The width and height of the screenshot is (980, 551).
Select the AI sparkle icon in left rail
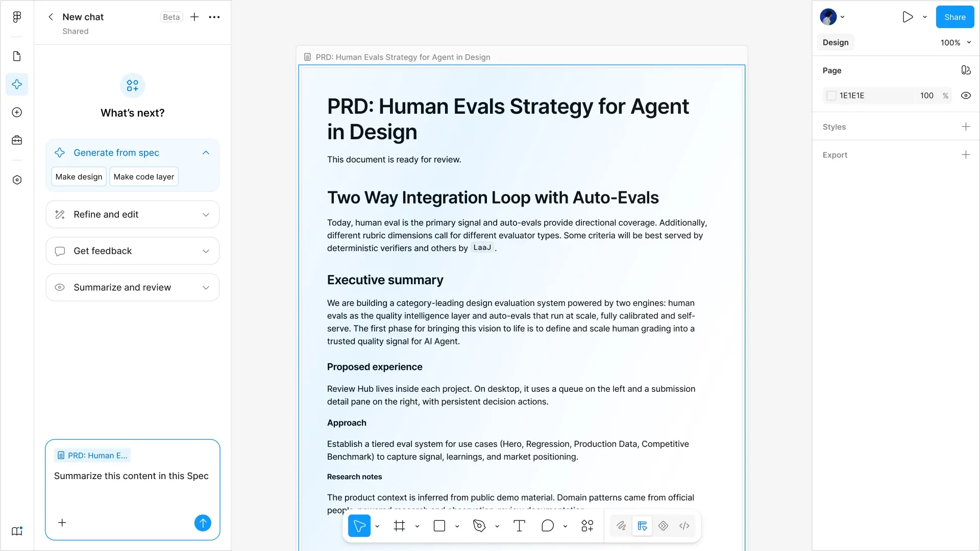tap(17, 84)
